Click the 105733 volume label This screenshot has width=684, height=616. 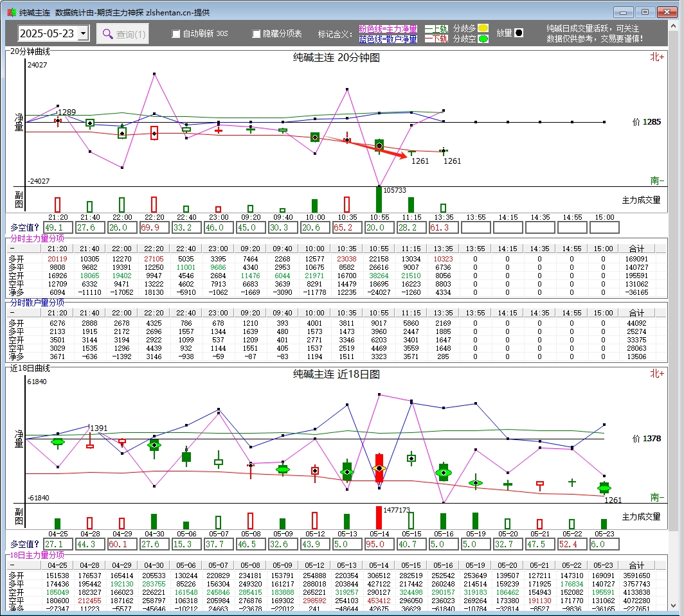(395, 191)
